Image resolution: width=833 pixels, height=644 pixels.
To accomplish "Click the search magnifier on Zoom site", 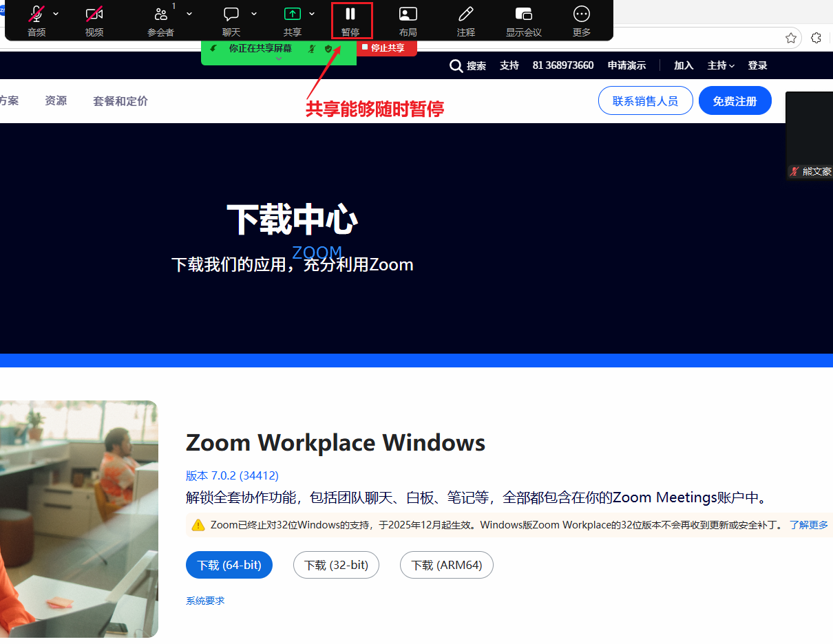I will click(x=456, y=66).
